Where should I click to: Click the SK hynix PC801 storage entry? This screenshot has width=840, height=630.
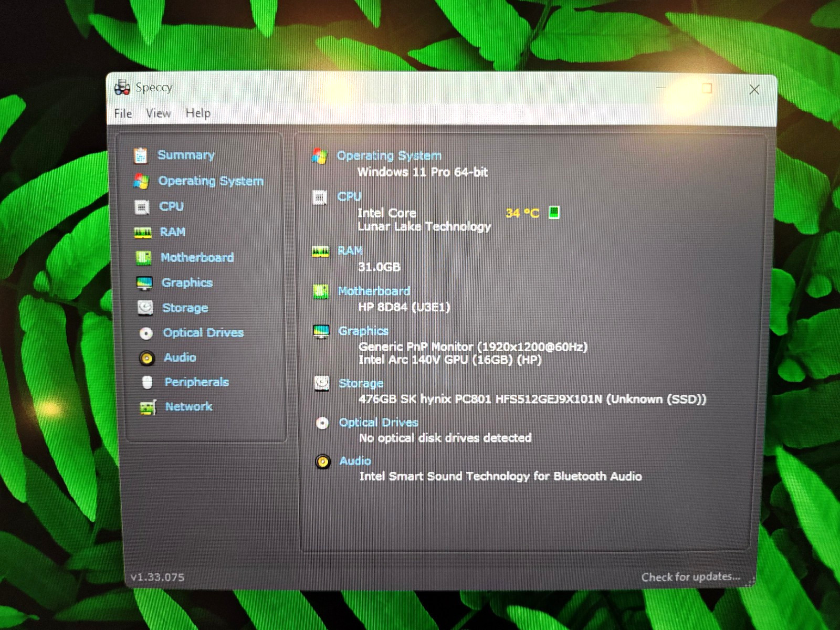pyautogui.click(x=532, y=400)
